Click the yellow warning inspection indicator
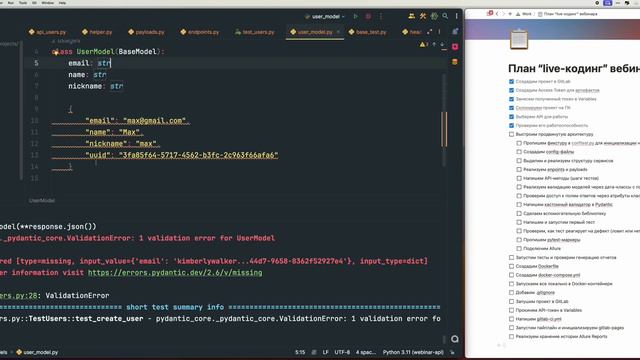 tap(424, 44)
